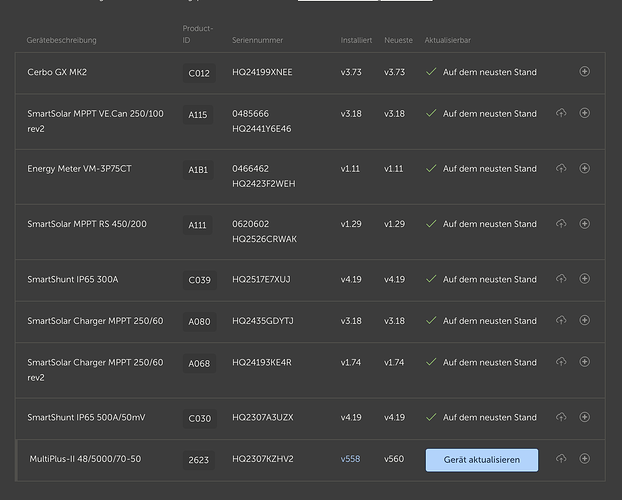Image resolution: width=622 pixels, height=500 pixels.
Task: Upload firmware for MultiPlus-II 48/5000/70-50
Action: (561, 458)
